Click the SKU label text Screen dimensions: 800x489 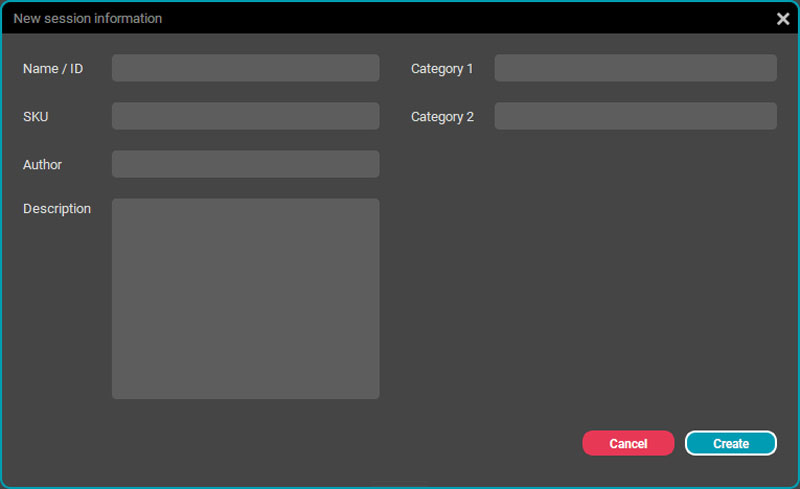click(36, 116)
